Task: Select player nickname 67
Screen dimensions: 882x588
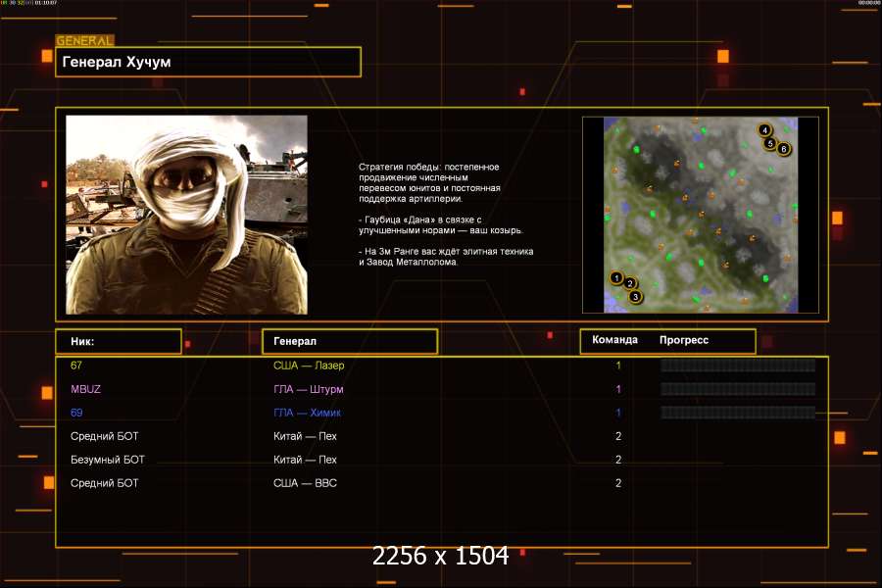Action: click(x=76, y=366)
